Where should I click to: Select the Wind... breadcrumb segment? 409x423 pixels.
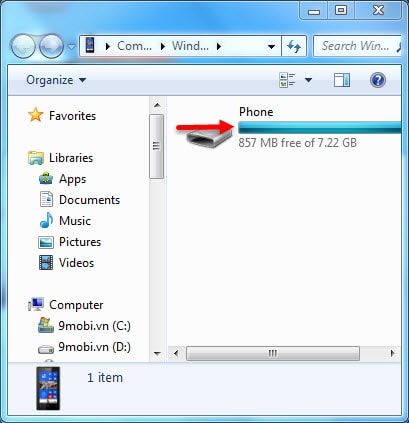pyautogui.click(x=190, y=46)
